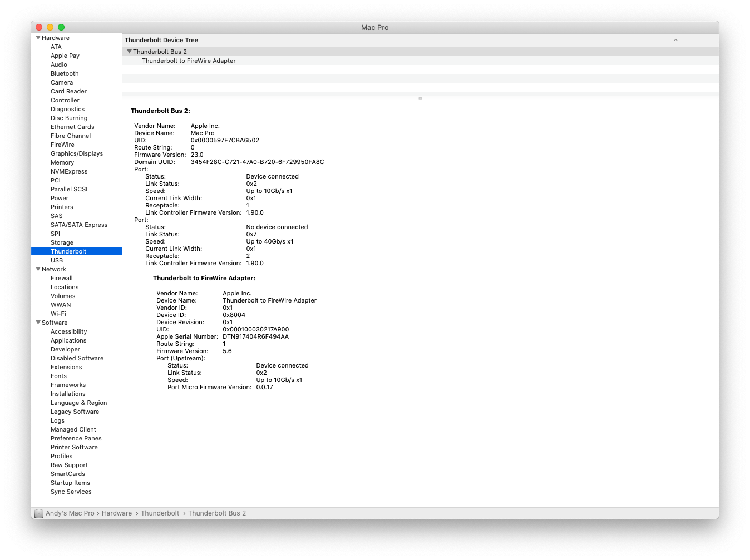Select PCI in the sidebar
750x560 pixels.
point(56,180)
